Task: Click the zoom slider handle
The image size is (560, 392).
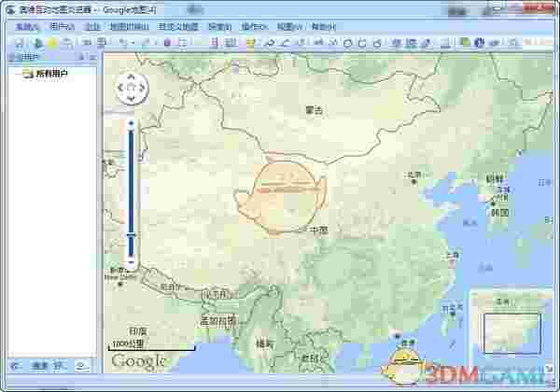Action: [131, 235]
